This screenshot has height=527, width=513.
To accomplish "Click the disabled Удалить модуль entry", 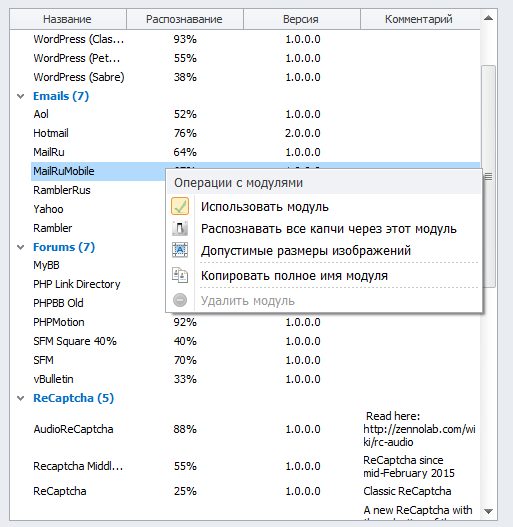I will pos(324,300).
